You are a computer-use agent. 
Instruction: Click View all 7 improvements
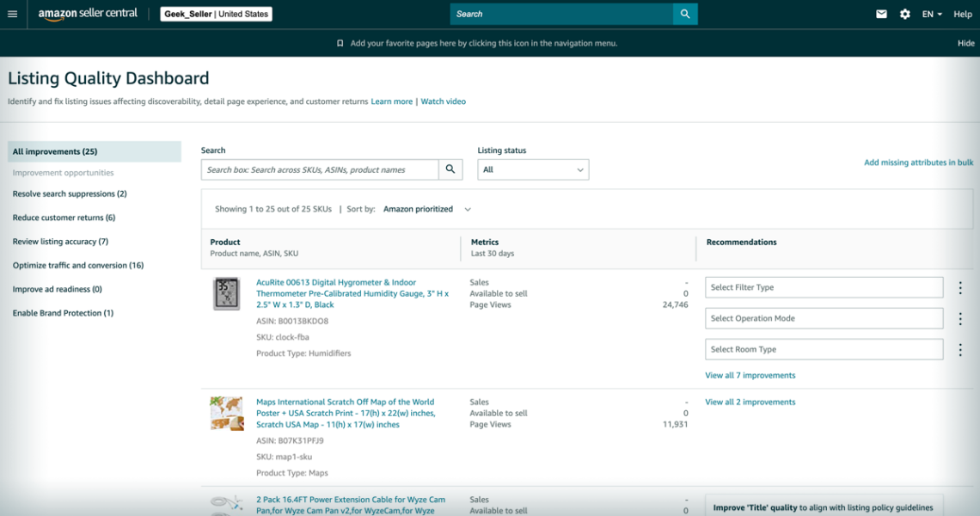(749, 375)
